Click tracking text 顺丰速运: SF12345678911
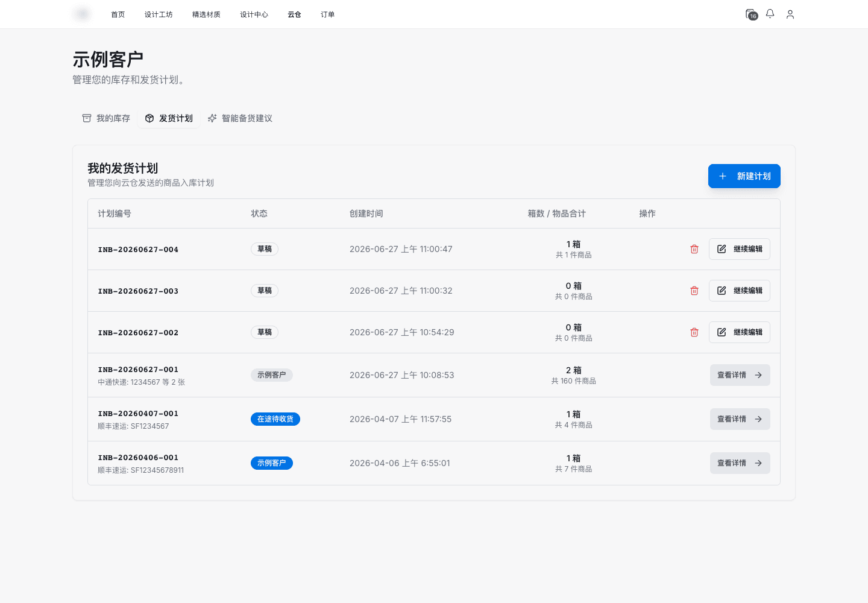This screenshot has width=868, height=603. (x=140, y=470)
